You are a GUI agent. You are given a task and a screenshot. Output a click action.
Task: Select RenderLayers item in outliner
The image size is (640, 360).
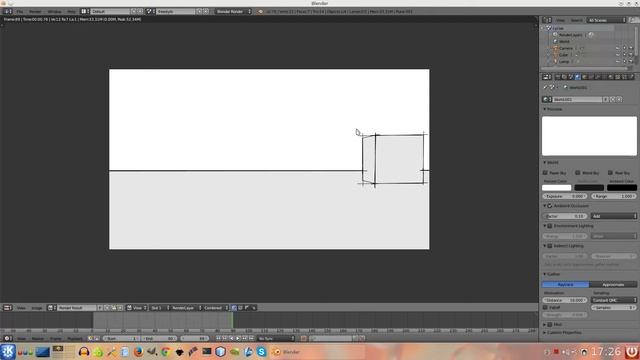point(570,35)
